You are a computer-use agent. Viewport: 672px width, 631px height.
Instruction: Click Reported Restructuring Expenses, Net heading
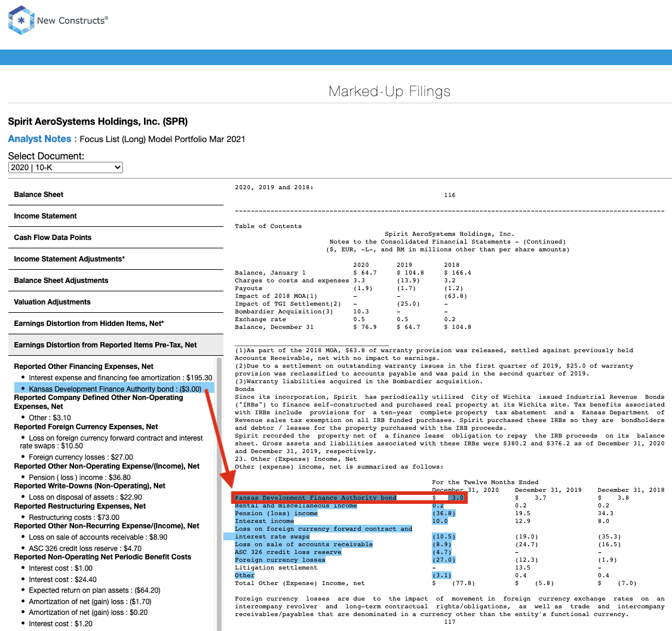(79, 506)
